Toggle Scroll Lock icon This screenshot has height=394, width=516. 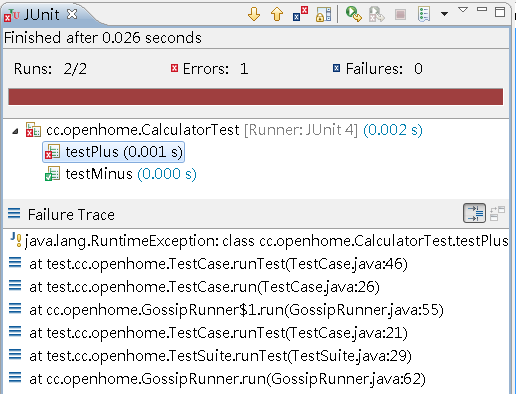tap(323, 14)
